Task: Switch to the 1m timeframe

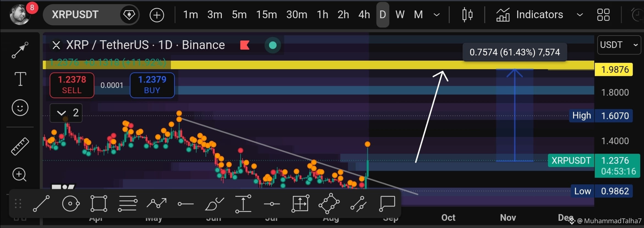Action: click(x=190, y=15)
